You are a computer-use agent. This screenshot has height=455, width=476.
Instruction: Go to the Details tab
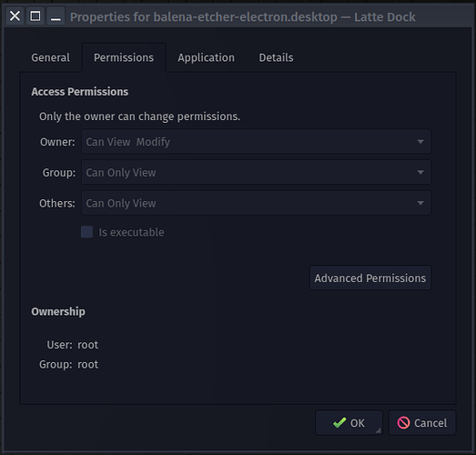(x=276, y=57)
